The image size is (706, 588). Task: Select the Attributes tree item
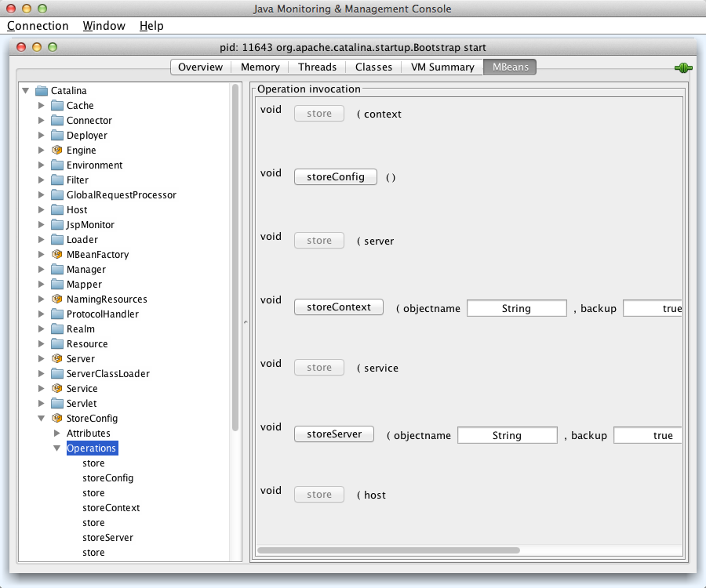(88, 434)
